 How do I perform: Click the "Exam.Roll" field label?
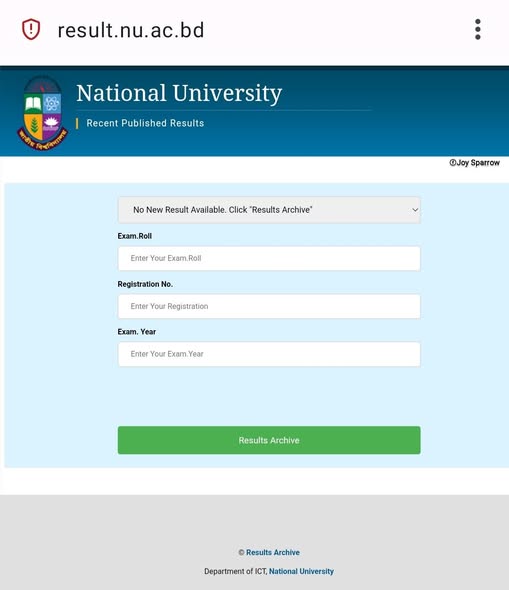(x=135, y=236)
